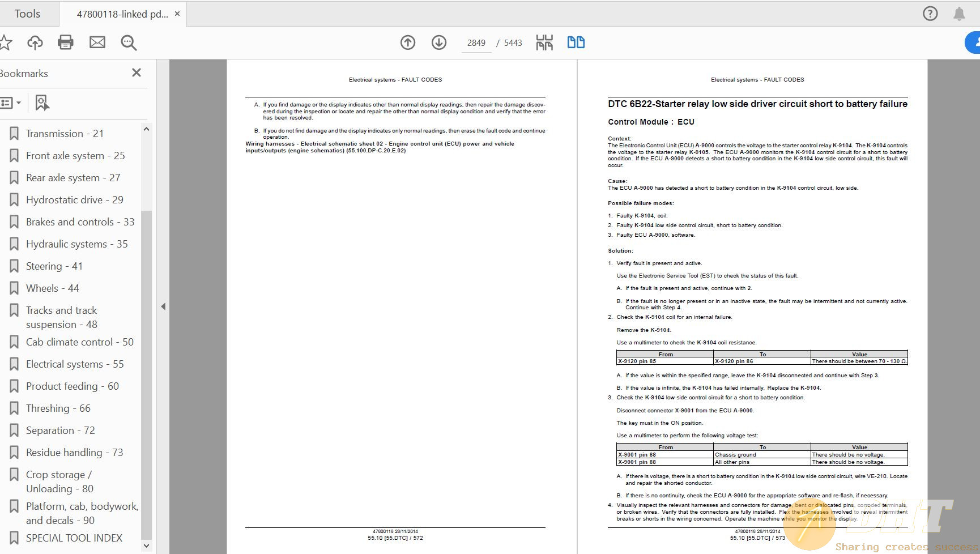The height and width of the screenshot is (554, 980).
Task: Click bookmark icon beside Residue handling - 73
Action: click(14, 453)
